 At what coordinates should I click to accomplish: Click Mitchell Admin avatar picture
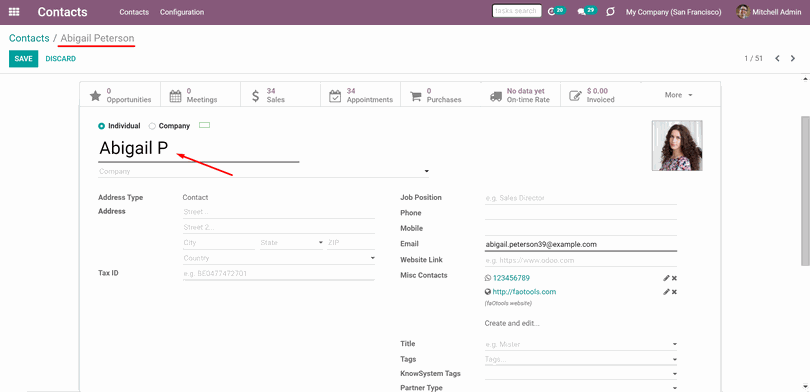coord(743,12)
